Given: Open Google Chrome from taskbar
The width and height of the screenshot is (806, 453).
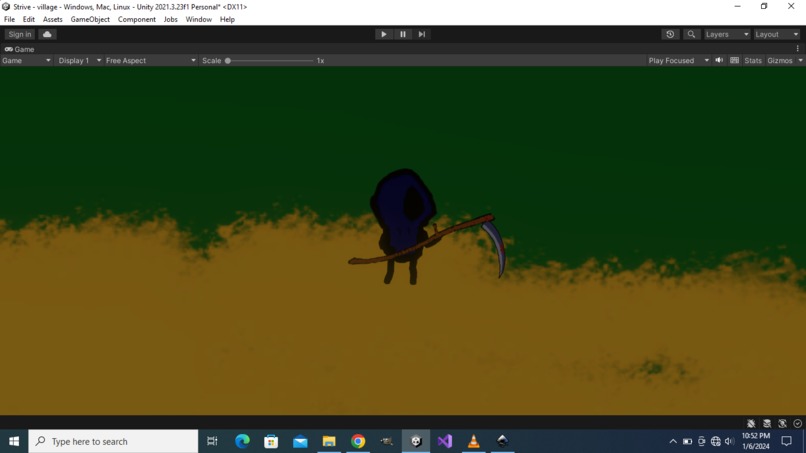Looking at the screenshot, I should (358, 441).
